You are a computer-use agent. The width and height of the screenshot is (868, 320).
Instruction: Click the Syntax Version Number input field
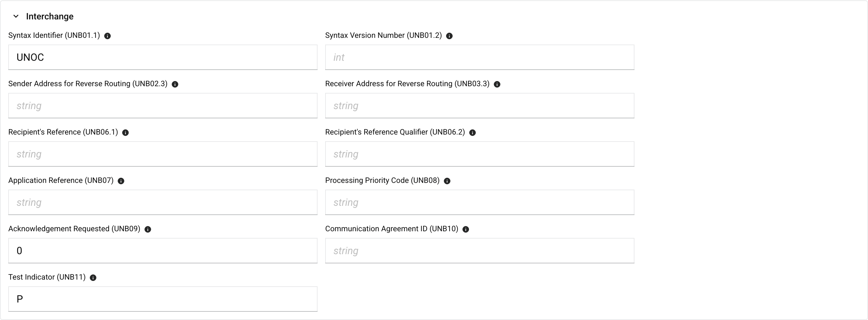(x=479, y=57)
